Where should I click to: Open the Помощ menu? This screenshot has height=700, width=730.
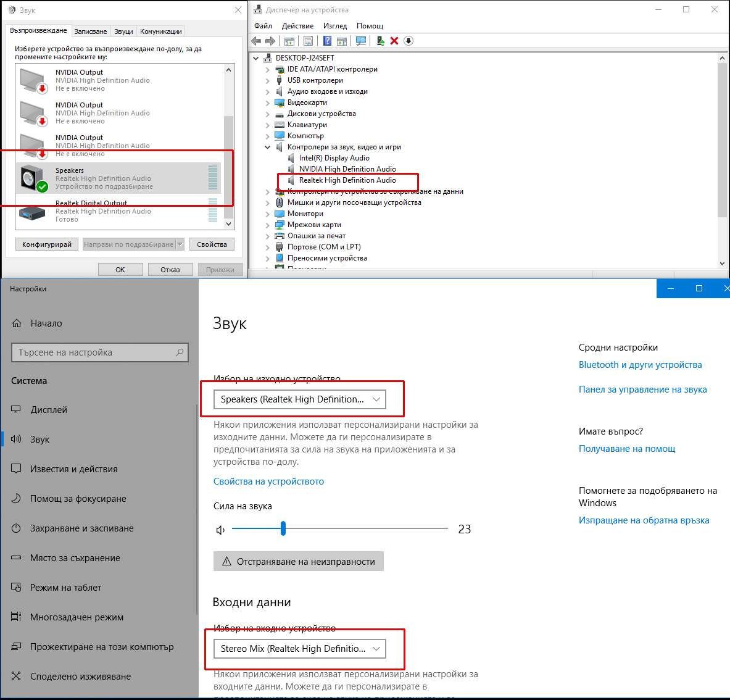pyautogui.click(x=370, y=26)
